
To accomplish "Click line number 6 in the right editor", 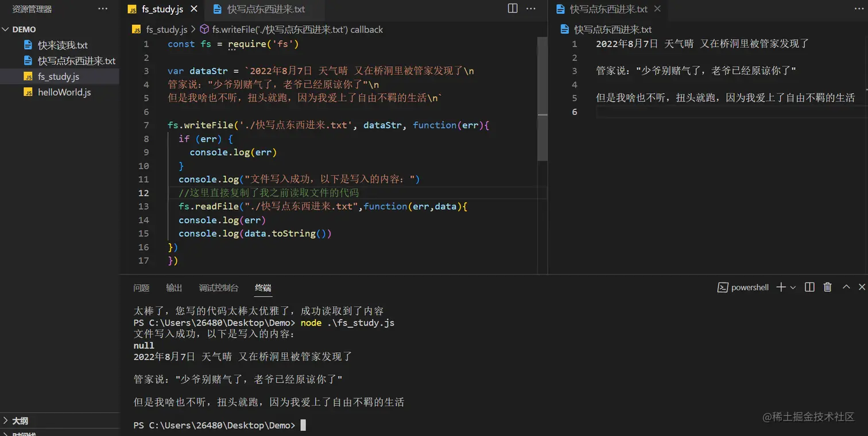I will 574,111.
